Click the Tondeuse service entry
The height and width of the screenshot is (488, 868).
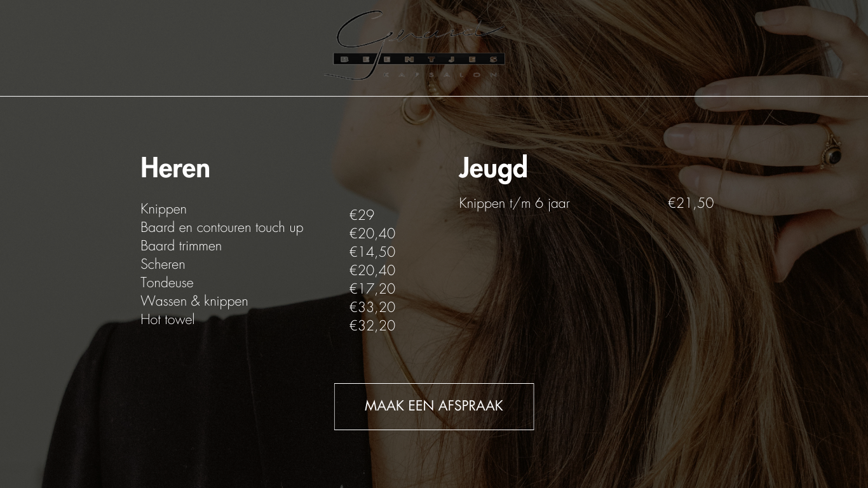tap(166, 283)
